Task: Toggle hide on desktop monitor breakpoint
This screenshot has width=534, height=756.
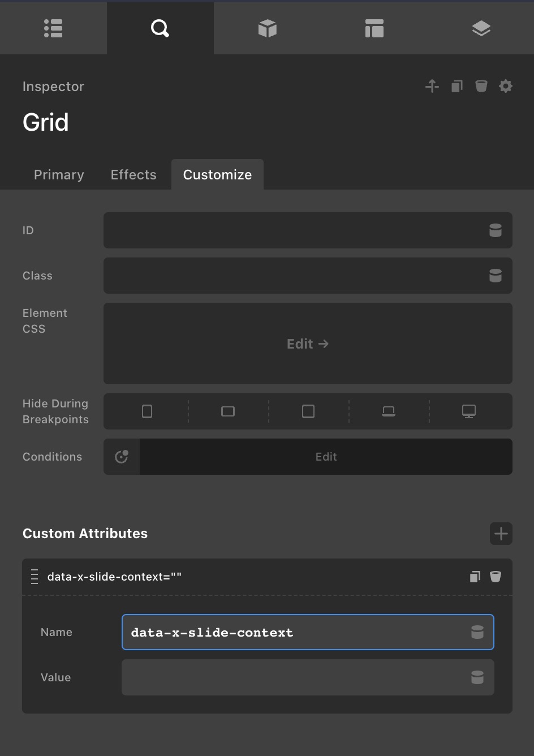Action: point(468,411)
